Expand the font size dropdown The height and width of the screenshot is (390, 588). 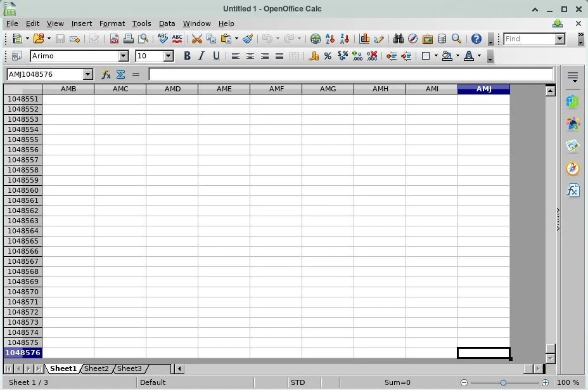pos(167,56)
